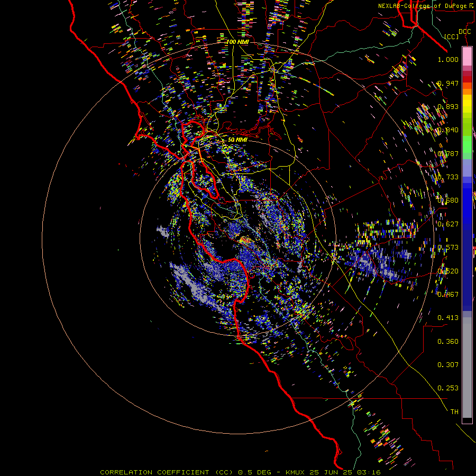This screenshot has height=476, width=476.
Task: Click the 0.360 color scale value
Action: click(448, 342)
